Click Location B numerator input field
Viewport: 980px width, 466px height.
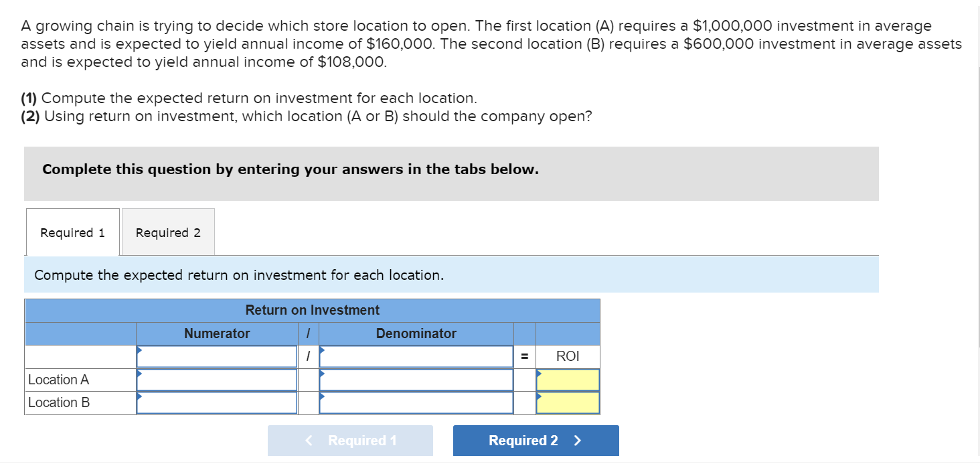click(x=217, y=402)
